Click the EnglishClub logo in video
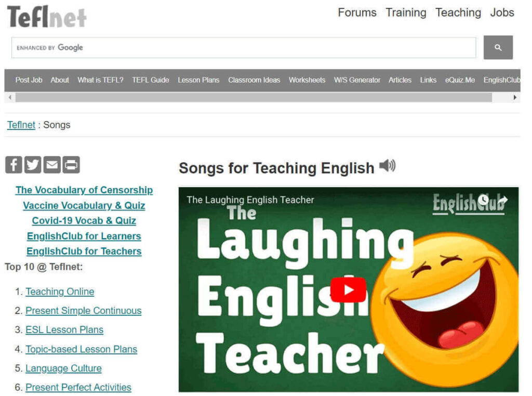Screen dimensions: 532x396 (470, 204)
